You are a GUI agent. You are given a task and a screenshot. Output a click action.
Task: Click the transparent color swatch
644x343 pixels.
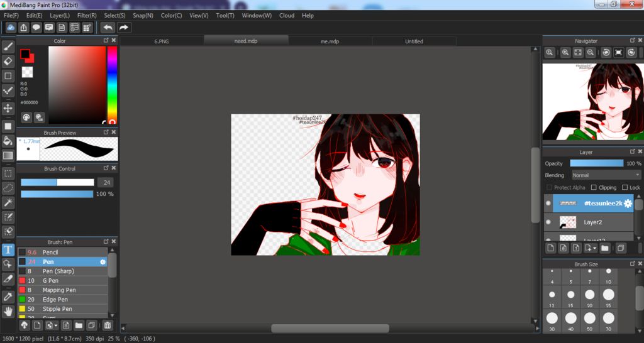coord(27,72)
